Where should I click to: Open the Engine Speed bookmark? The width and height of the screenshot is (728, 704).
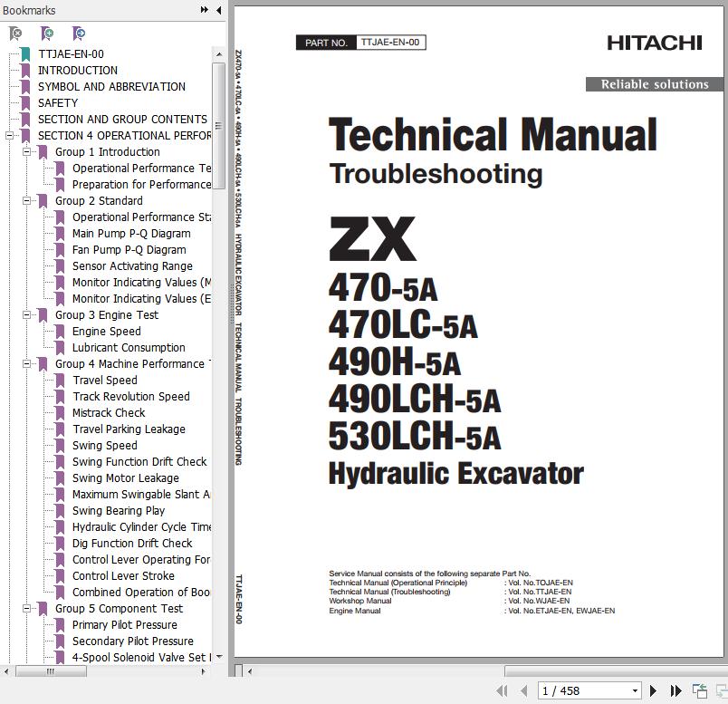[x=106, y=332]
